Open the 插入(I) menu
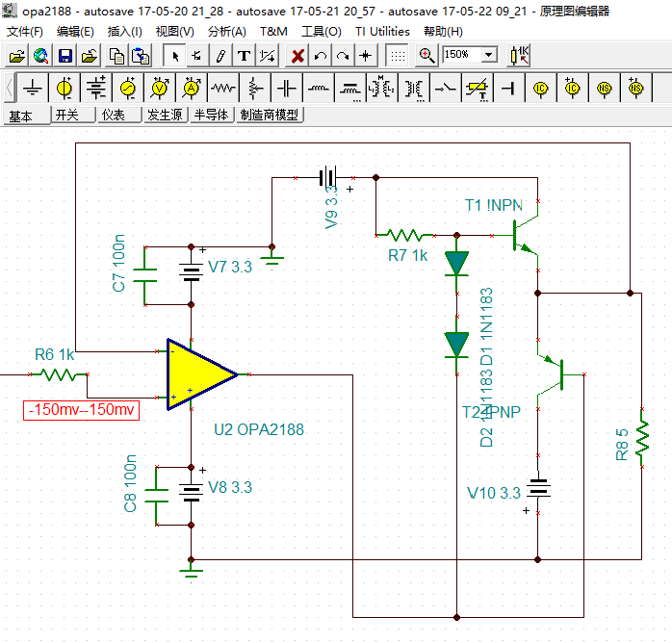Screen dimensions: 672x643 pos(125,31)
